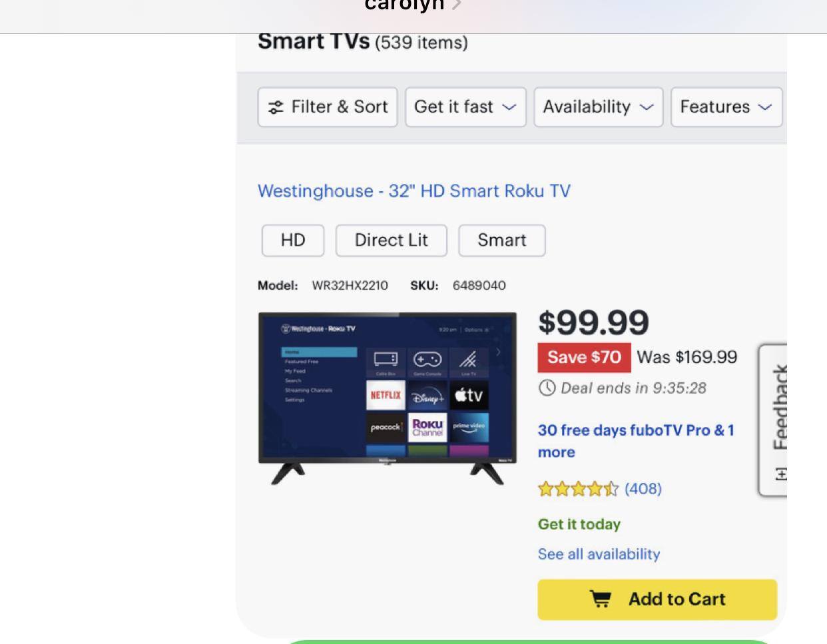Click the Westinghouse TV product image
This screenshot has height=644, width=827.
(388, 398)
